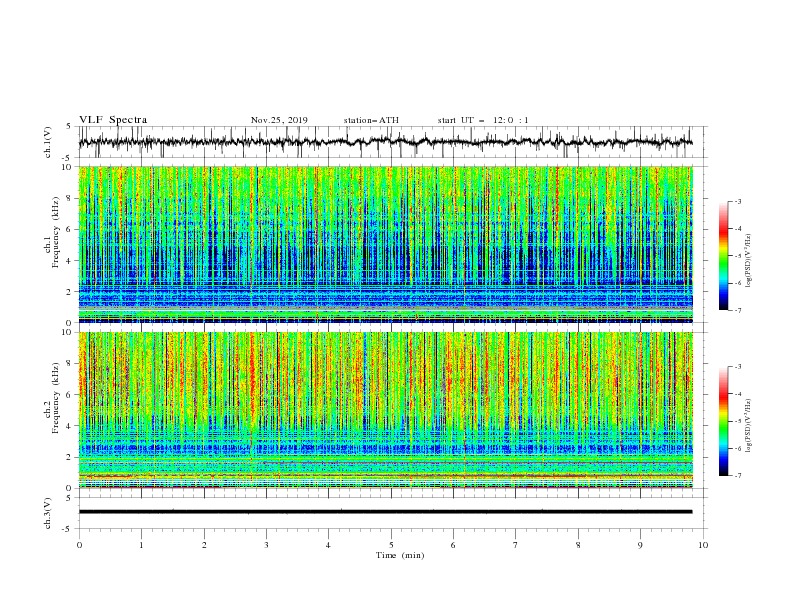Click the '-3' label on ch.1 colorbar
Screen dimensions: 792x612
[x=737, y=201]
